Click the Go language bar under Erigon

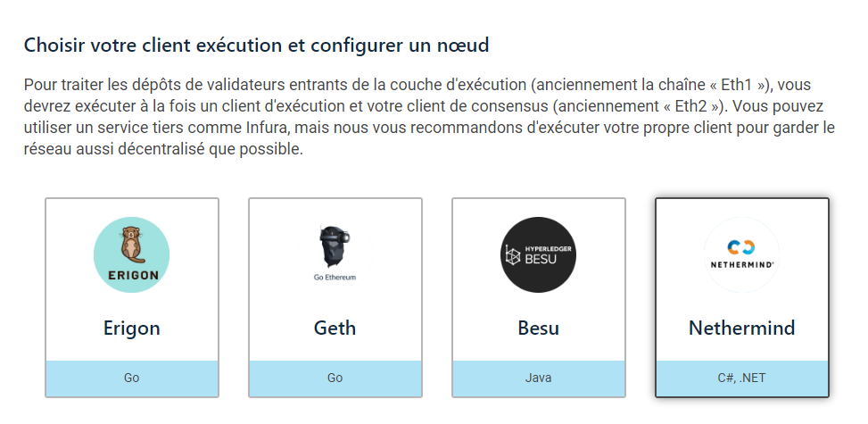[x=131, y=378]
